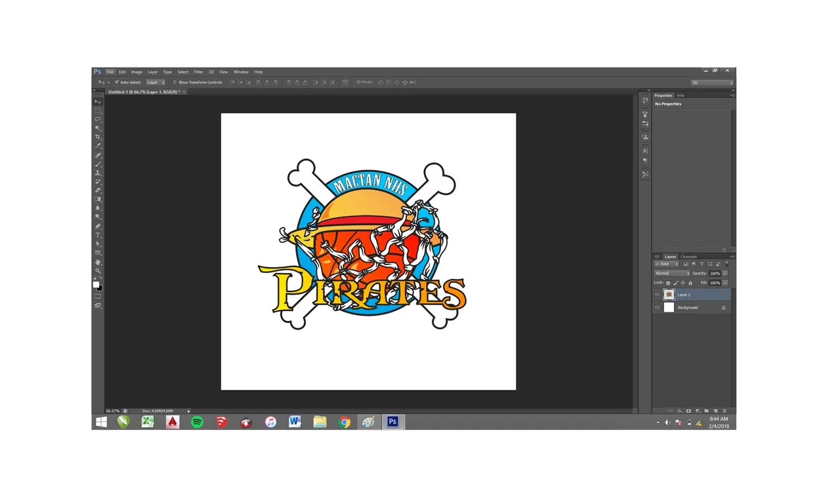The height and width of the screenshot is (504, 840).
Task: Open the Paragraph panel icon
Action: pos(645,161)
